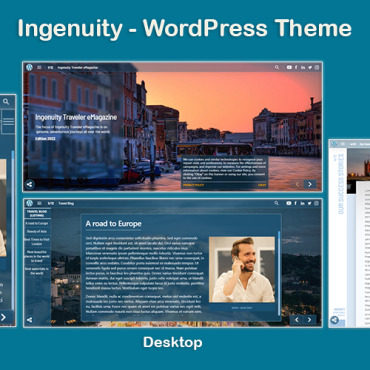
Task: Open 'Best Times to Visit London' sidebar entry
Action: click(37, 242)
